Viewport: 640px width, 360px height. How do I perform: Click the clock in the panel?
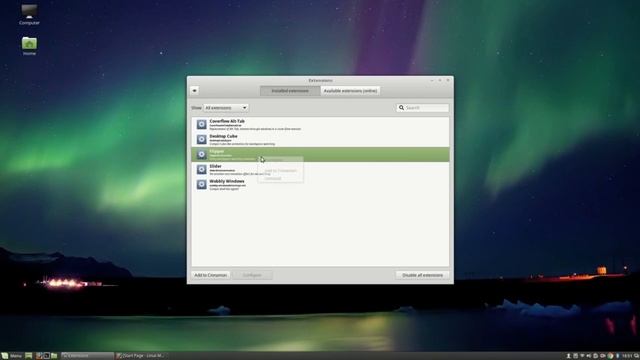point(627,356)
